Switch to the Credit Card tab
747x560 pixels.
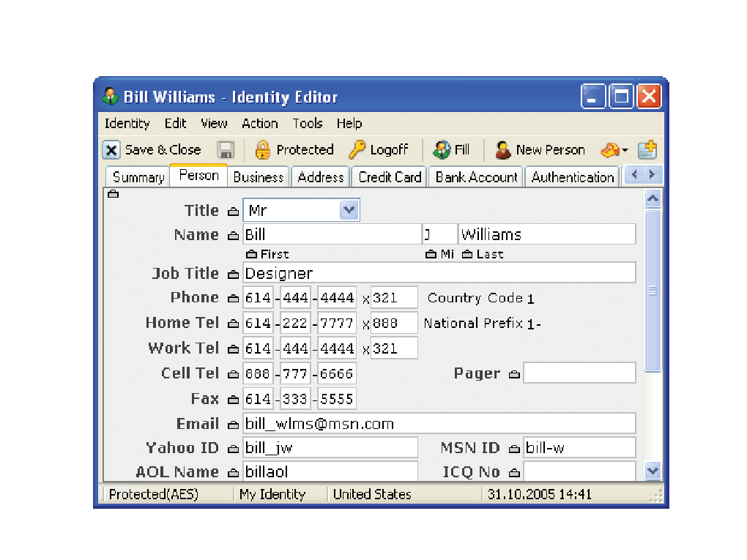(390, 177)
